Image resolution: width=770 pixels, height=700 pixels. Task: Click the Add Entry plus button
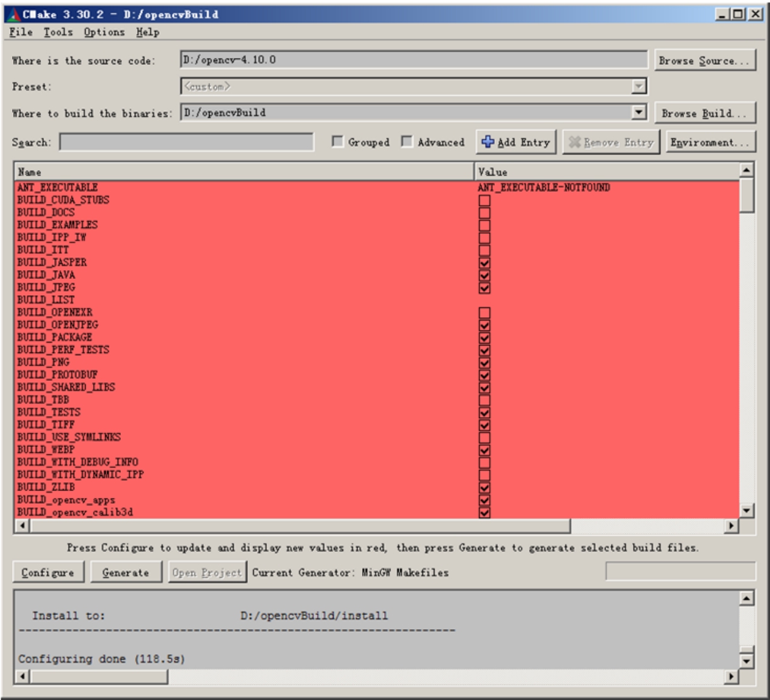point(516,142)
